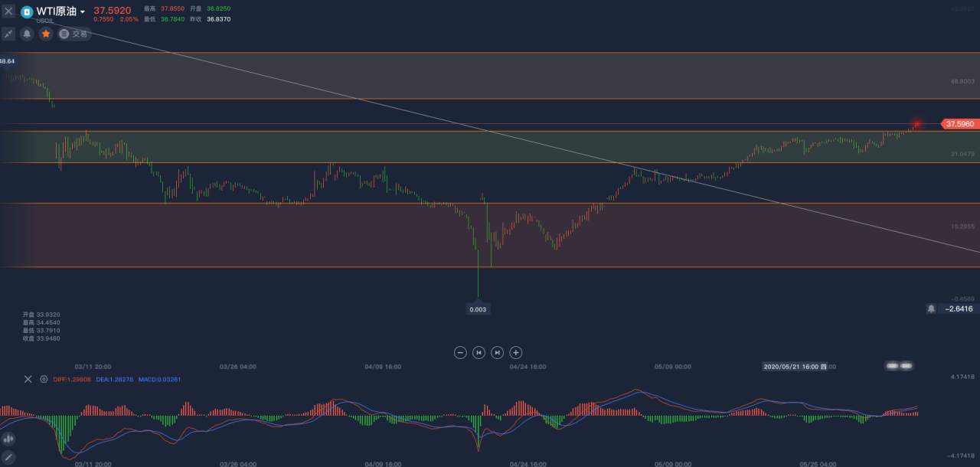Image resolution: width=980 pixels, height=467 pixels.
Task: Click the 0.003 low price label
Action: pos(479,309)
